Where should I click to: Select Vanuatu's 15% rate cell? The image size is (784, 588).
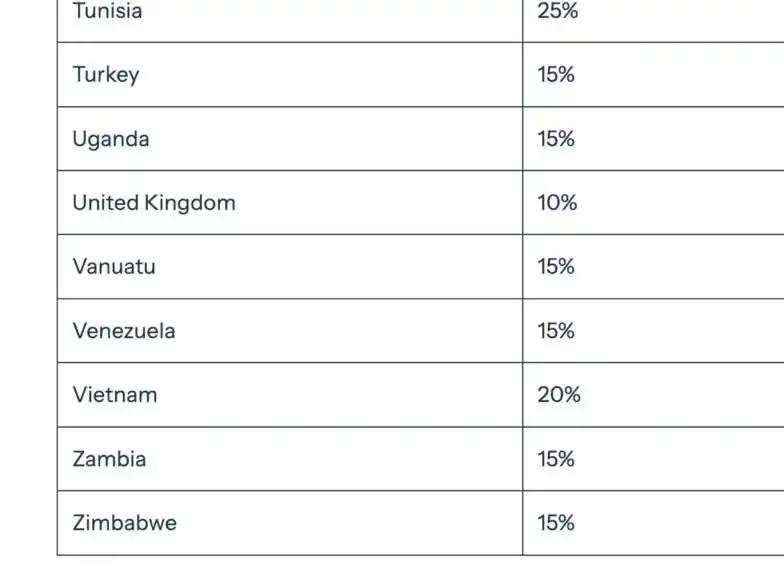click(x=556, y=267)
